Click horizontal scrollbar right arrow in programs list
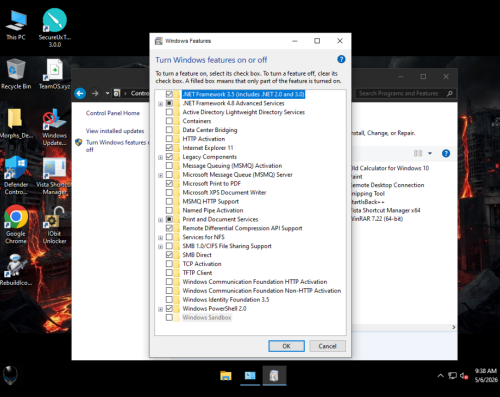Image resolution: width=500 pixels, height=397 pixels. click(454, 327)
